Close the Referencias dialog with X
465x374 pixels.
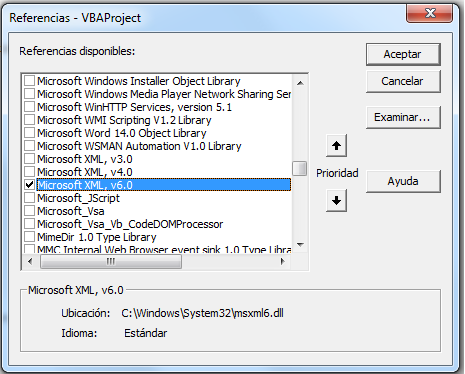pos(429,13)
